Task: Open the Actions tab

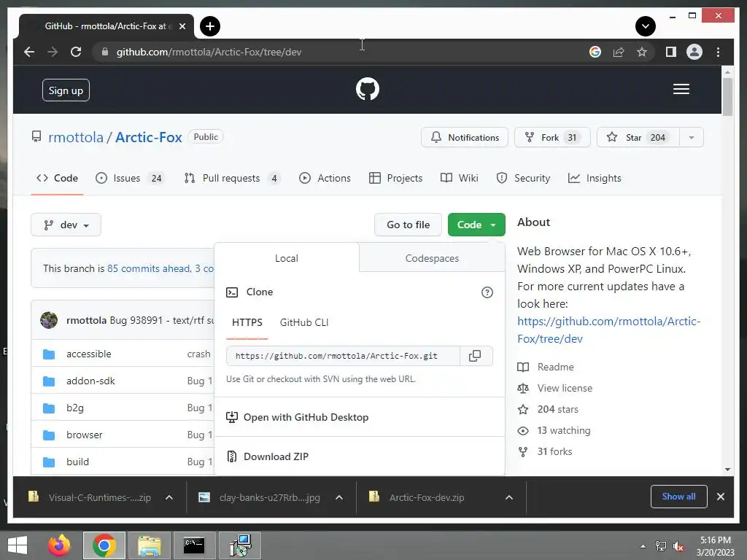Action: pos(325,178)
